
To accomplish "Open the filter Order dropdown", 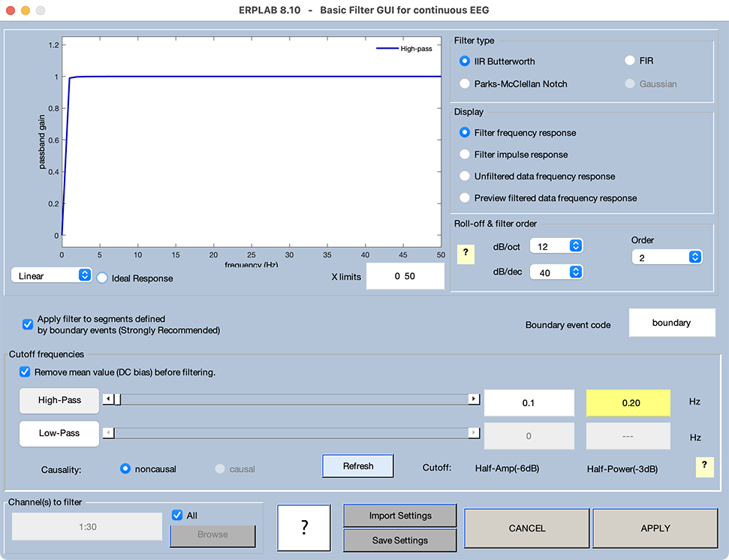I will (667, 257).
